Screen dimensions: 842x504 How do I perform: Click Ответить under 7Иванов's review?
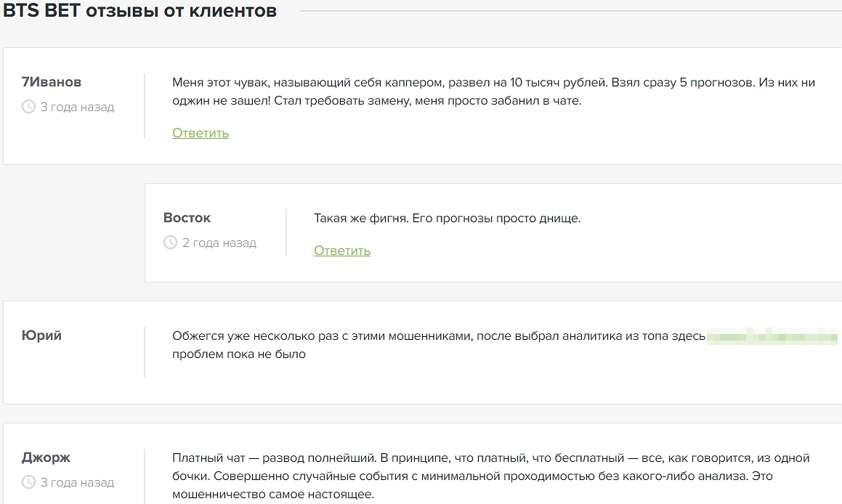(201, 133)
